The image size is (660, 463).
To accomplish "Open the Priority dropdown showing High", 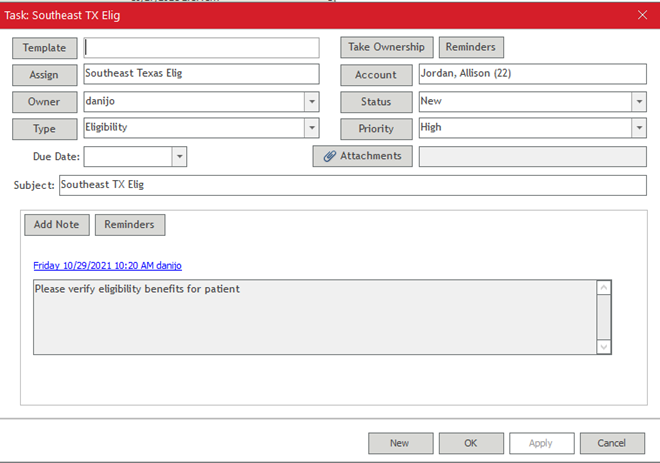I will pyautogui.click(x=638, y=128).
